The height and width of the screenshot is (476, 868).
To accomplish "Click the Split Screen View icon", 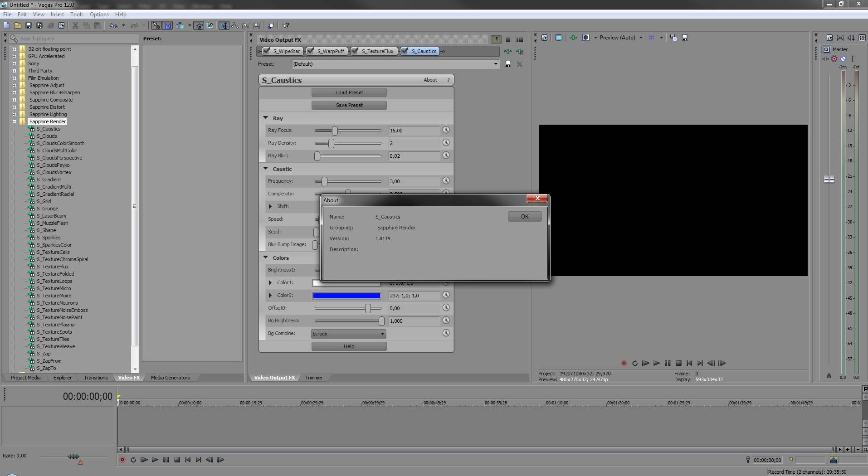I will coord(586,38).
